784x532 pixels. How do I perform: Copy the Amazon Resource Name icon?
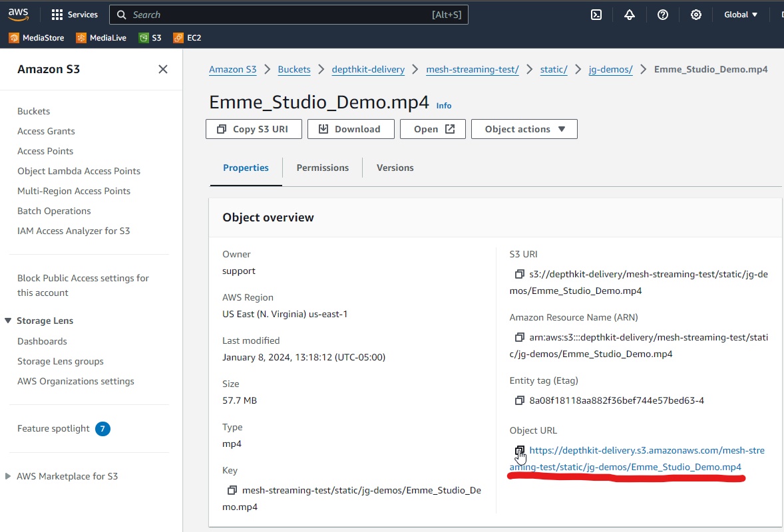(x=520, y=337)
